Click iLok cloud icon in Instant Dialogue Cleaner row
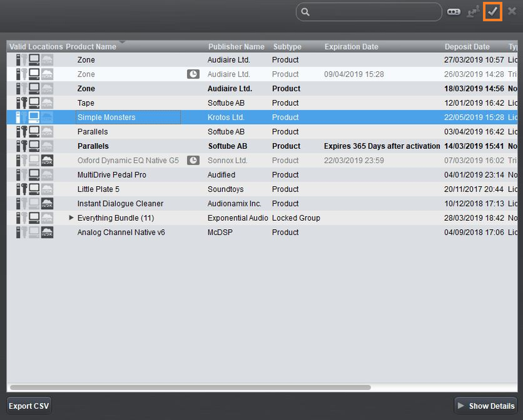Image resolution: width=523 pixels, height=420 pixels. pos(47,203)
